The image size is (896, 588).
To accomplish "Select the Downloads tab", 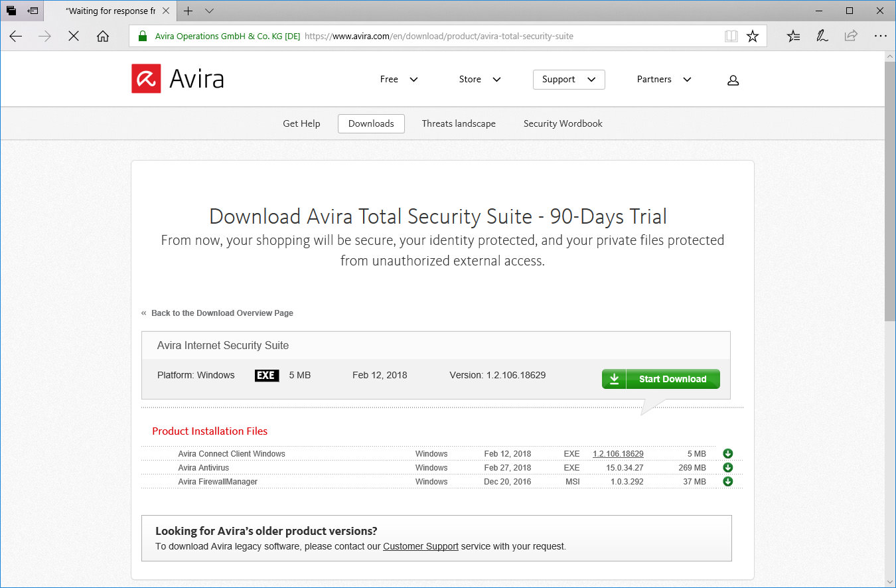I will click(371, 123).
